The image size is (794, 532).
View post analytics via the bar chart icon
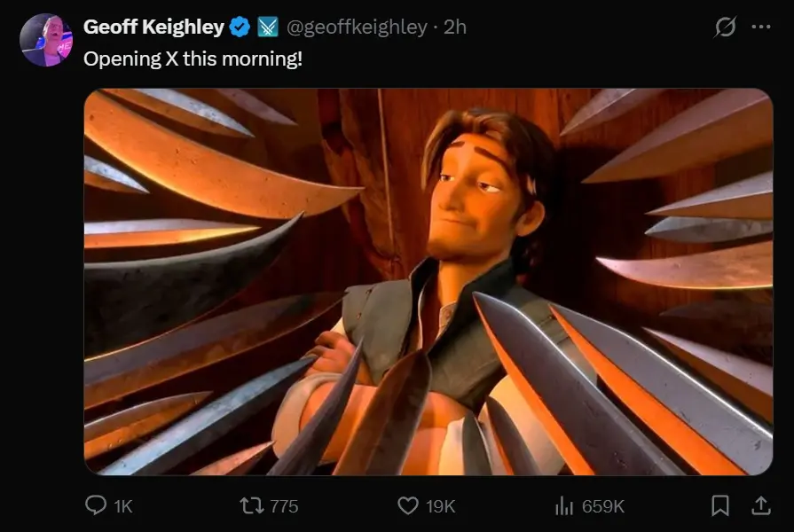[x=566, y=505]
